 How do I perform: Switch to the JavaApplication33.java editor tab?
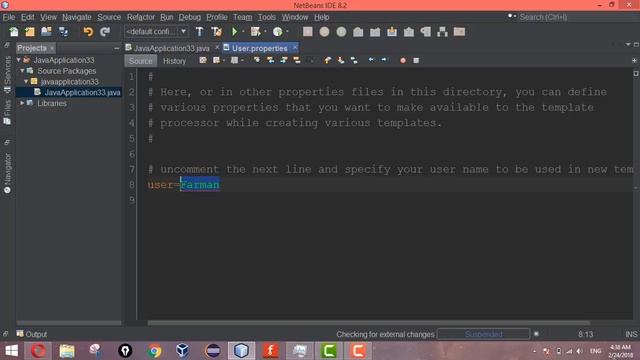[171, 48]
